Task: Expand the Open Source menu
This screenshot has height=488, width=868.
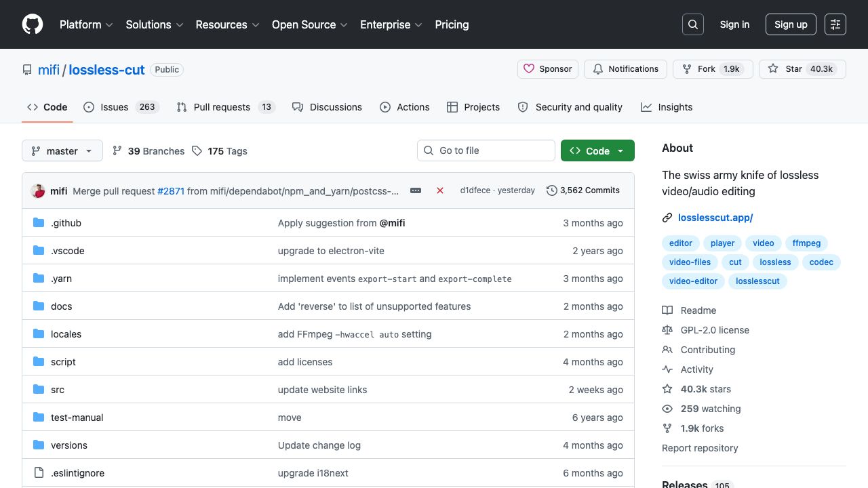Action: 310,24
